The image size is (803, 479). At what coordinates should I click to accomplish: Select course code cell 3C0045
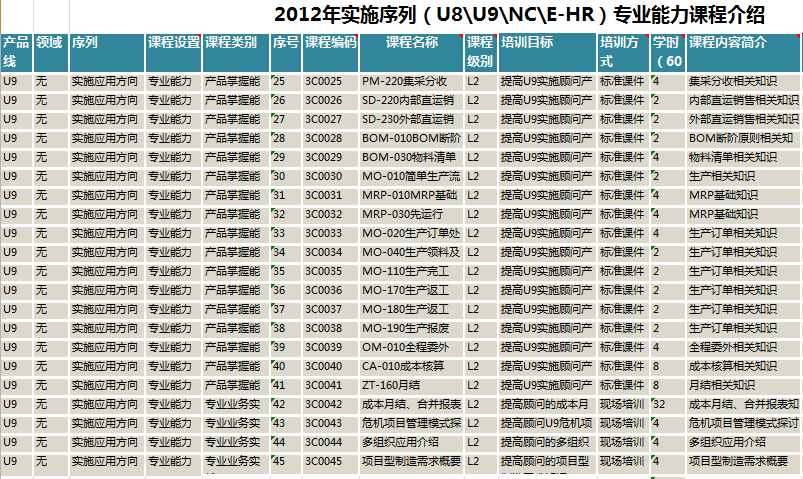click(x=330, y=464)
